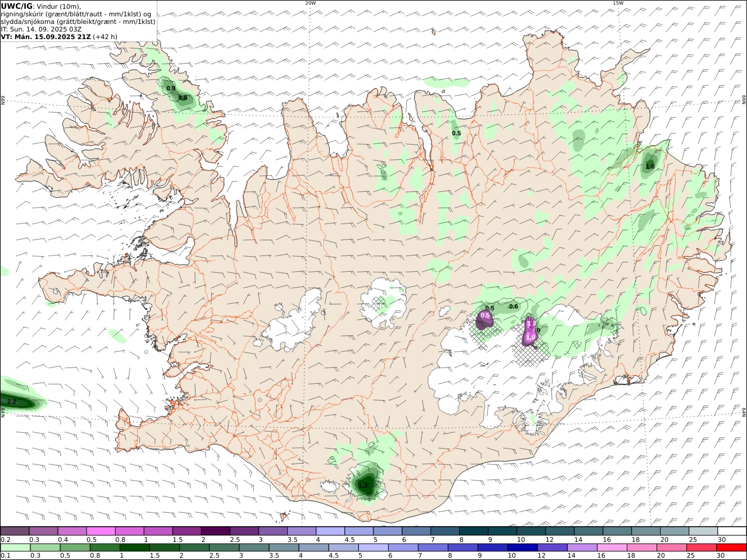Click the pink snowfall patch on Vatnajökull
Viewport: 747px width, 560px height.
tap(529, 332)
